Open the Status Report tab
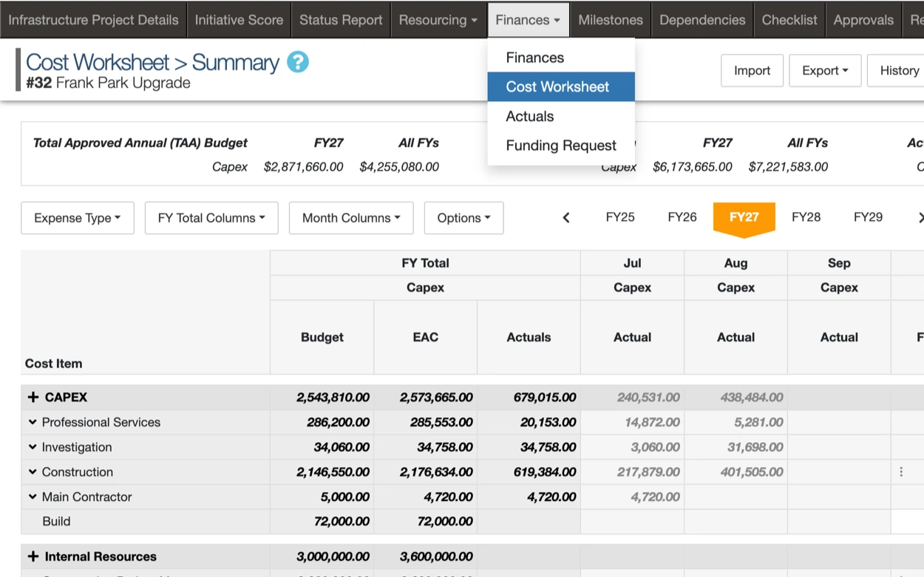This screenshot has width=924, height=577. click(341, 20)
